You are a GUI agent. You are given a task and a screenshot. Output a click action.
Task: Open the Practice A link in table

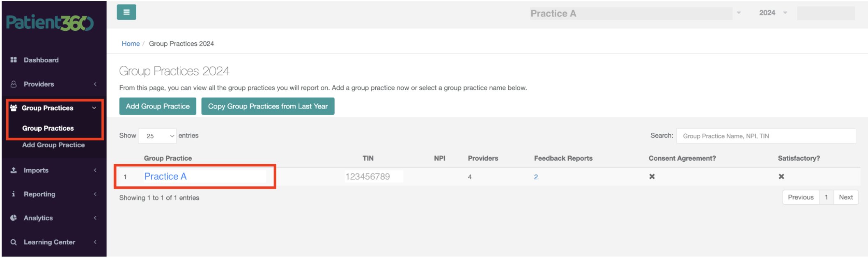[165, 176]
